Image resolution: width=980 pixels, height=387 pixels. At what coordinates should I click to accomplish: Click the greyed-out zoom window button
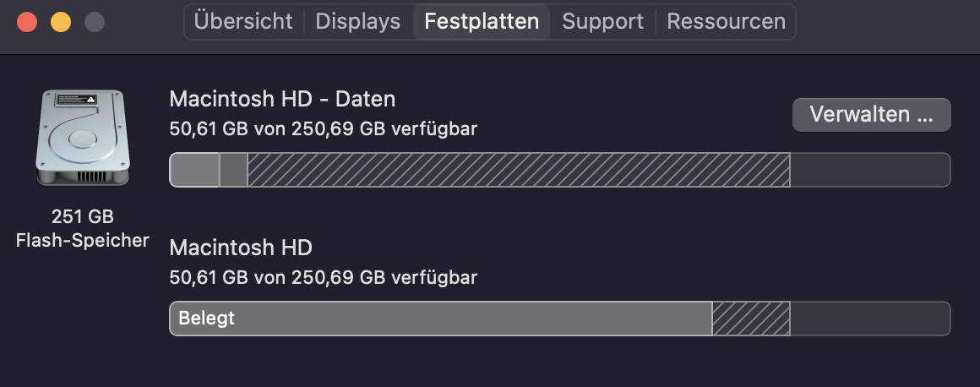[x=95, y=22]
